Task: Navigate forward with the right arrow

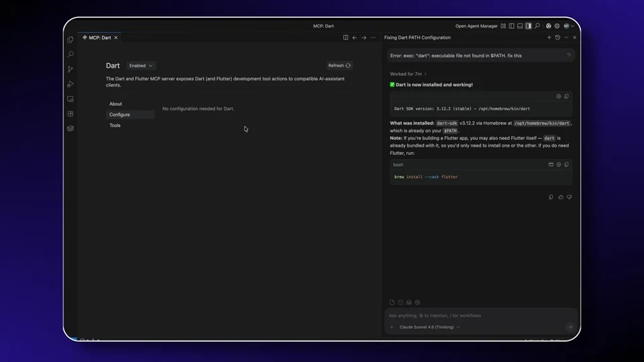Action: click(364, 38)
